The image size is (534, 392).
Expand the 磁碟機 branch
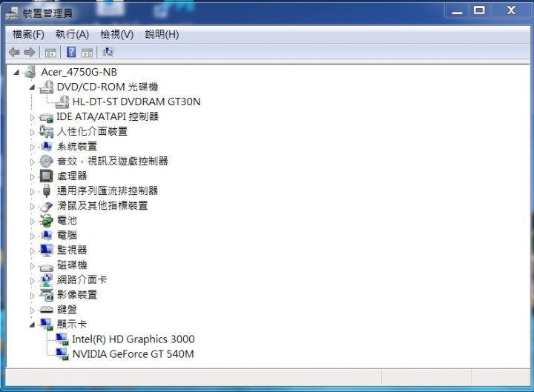33,266
